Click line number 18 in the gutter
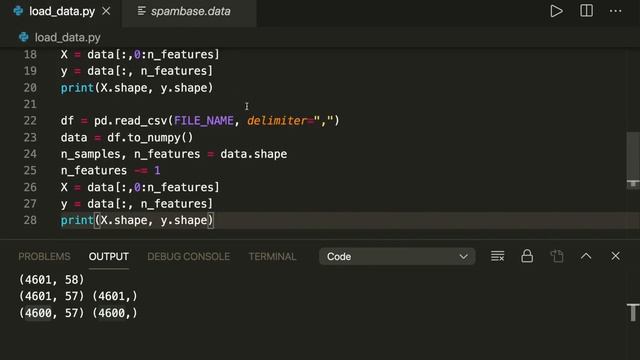Image resolution: width=640 pixels, height=360 pixels. coord(30,55)
